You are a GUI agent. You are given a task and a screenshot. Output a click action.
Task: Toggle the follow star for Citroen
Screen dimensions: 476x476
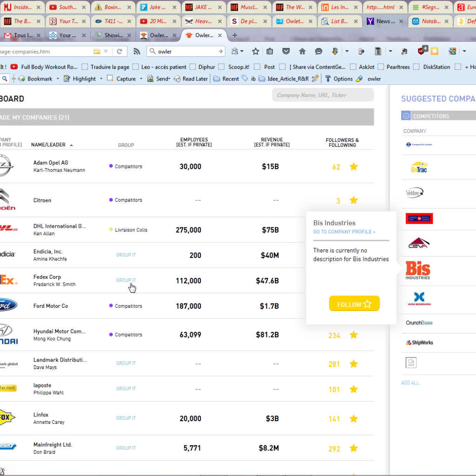tap(354, 200)
